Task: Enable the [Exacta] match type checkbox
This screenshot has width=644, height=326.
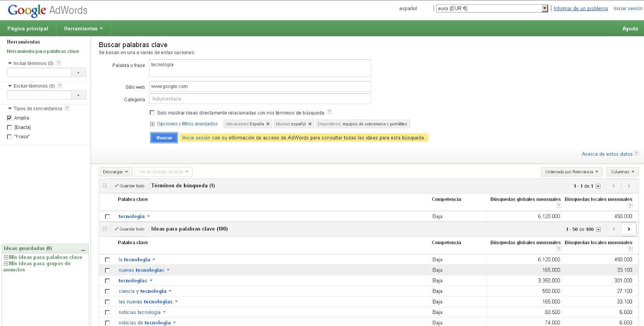Action: tap(9, 127)
